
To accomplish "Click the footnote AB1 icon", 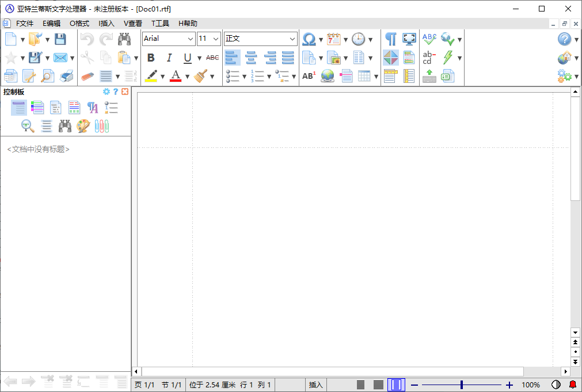I will pos(309,76).
